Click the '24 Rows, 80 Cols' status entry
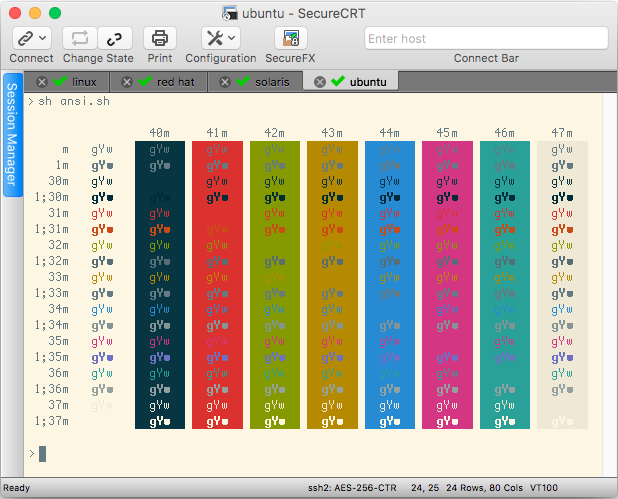618x499 pixels. tap(484, 488)
